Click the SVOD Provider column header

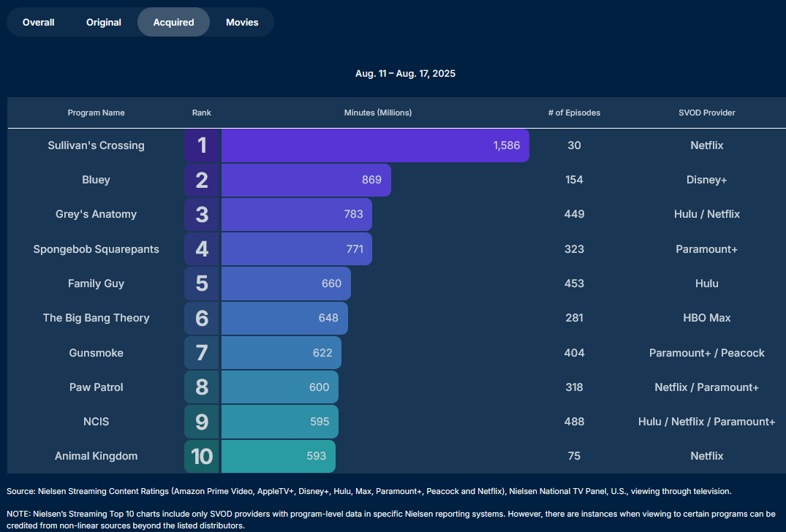click(x=707, y=113)
